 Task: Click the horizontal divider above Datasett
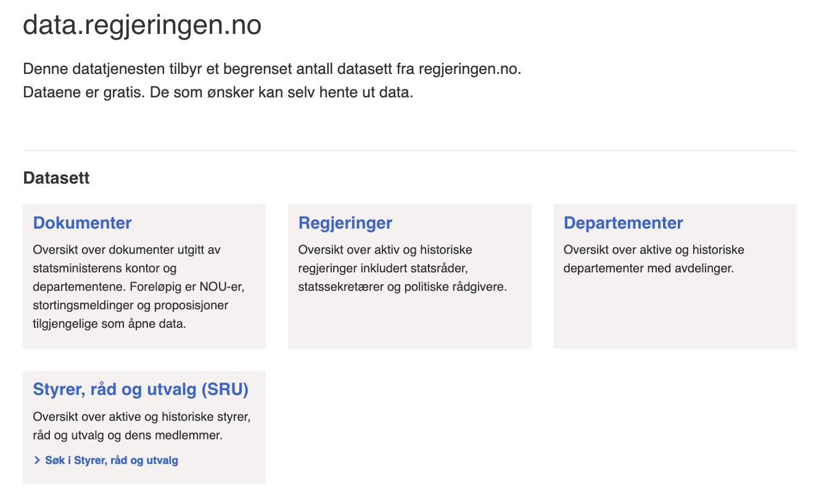(x=409, y=150)
